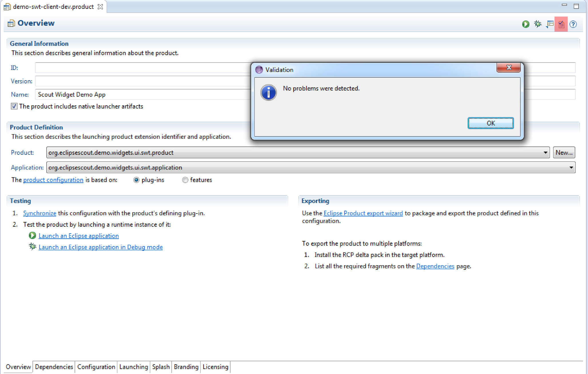Click the bug icon beside Launch in Debug mode

tap(32, 247)
